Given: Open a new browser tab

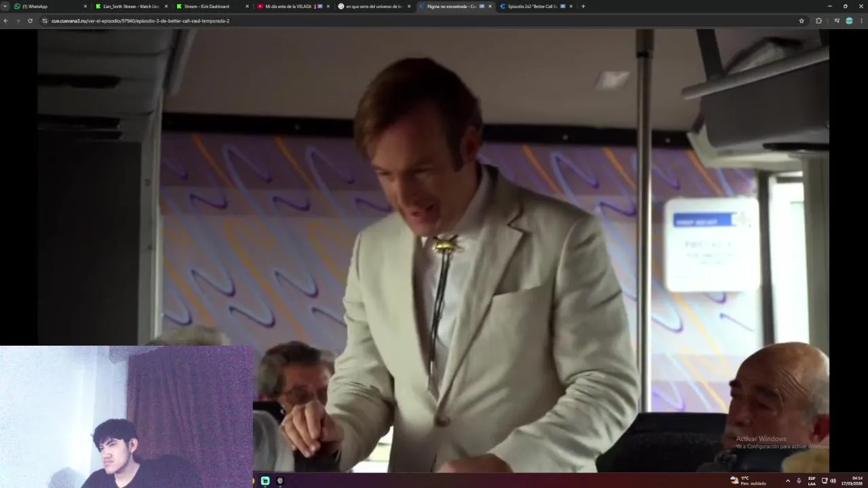Looking at the screenshot, I should [583, 6].
